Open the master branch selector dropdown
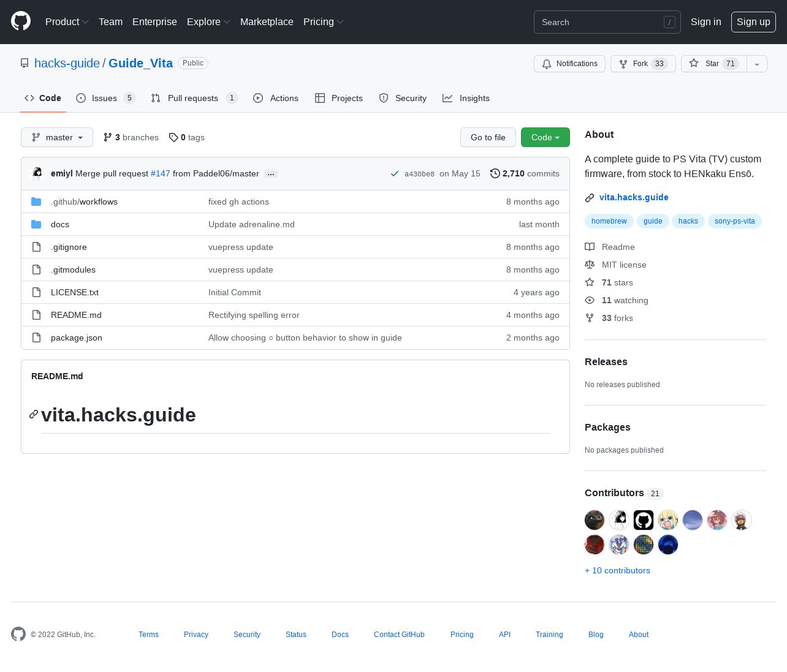The width and height of the screenshot is (787, 672). 57,137
